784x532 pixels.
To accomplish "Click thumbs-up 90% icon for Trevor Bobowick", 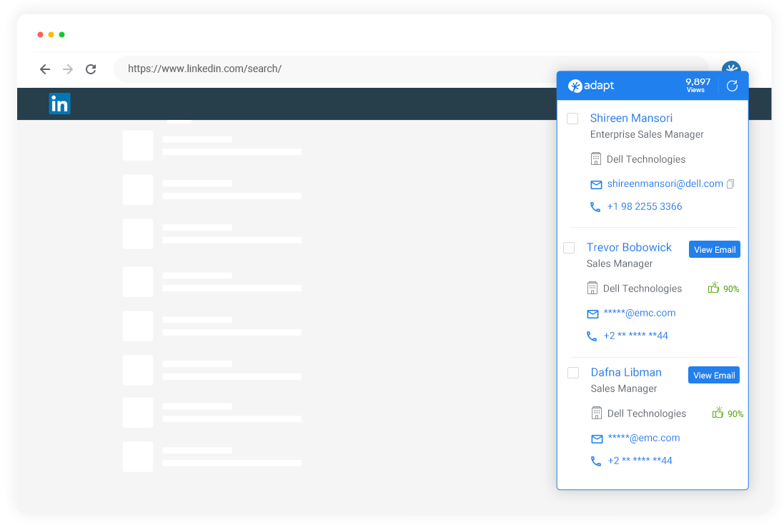I will (x=713, y=288).
